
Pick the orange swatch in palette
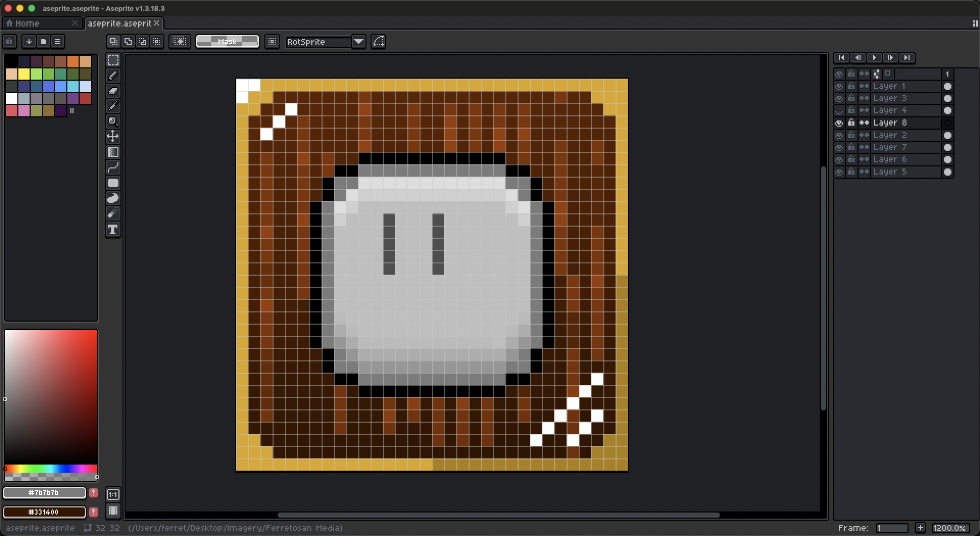coord(73,62)
